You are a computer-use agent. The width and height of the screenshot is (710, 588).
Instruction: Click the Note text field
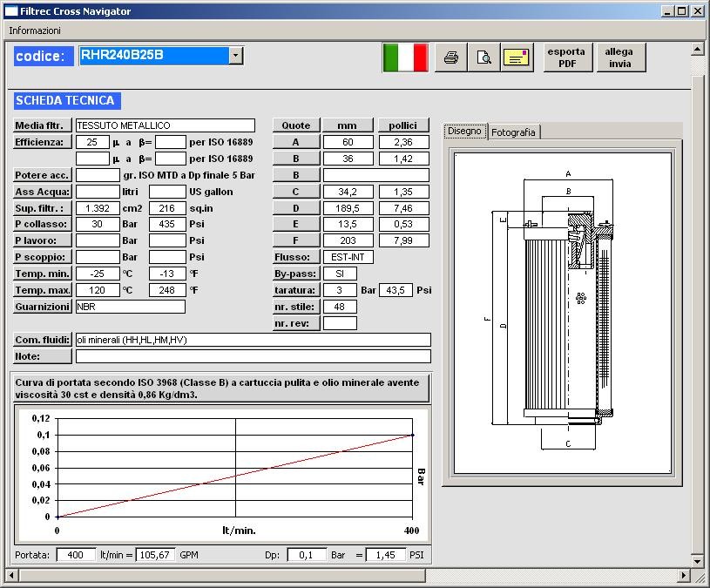click(x=253, y=356)
